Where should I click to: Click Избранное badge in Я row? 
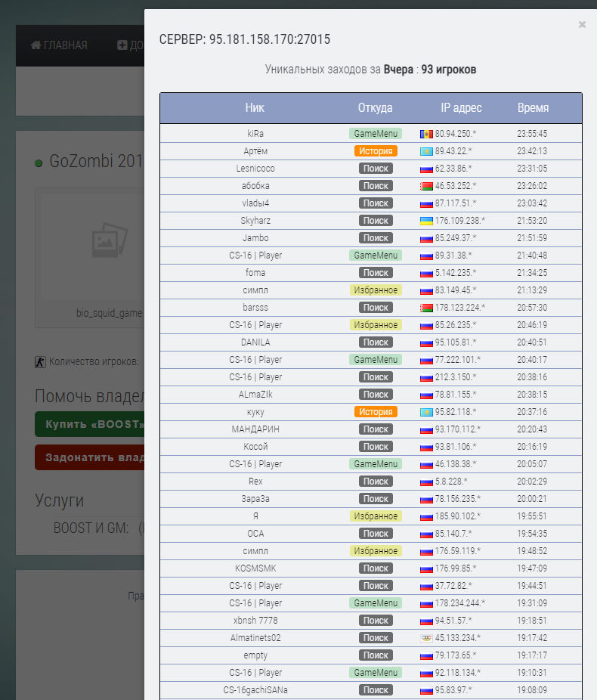tap(376, 516)
